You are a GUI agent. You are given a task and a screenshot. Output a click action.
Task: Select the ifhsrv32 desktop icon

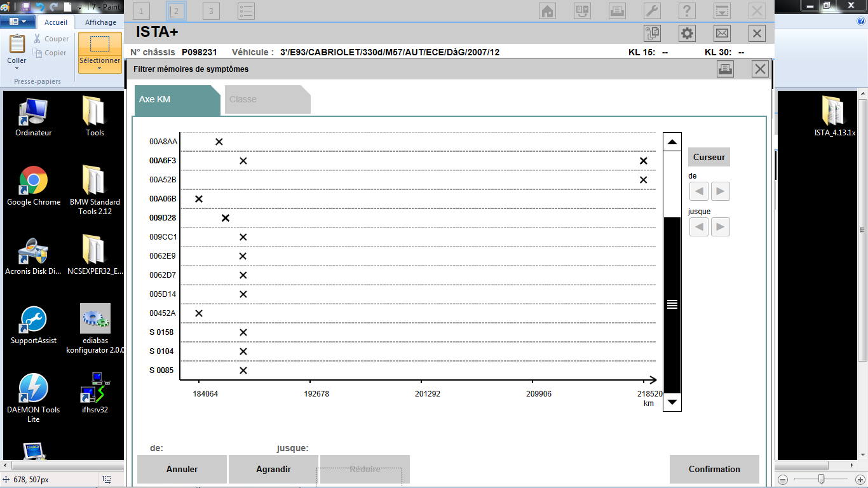95,393
